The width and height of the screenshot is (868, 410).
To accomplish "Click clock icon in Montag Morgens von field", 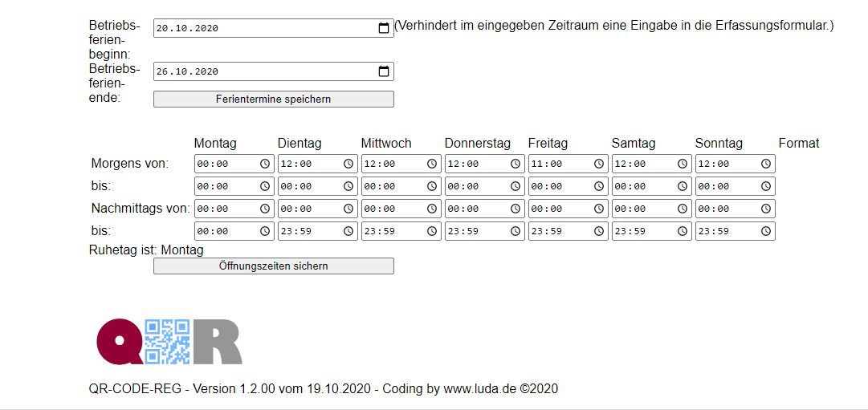I will click(x=265, y=164).
